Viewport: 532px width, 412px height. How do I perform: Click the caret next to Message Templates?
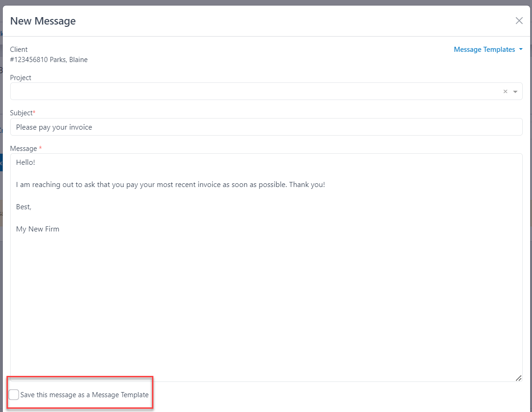pos(521,49)
